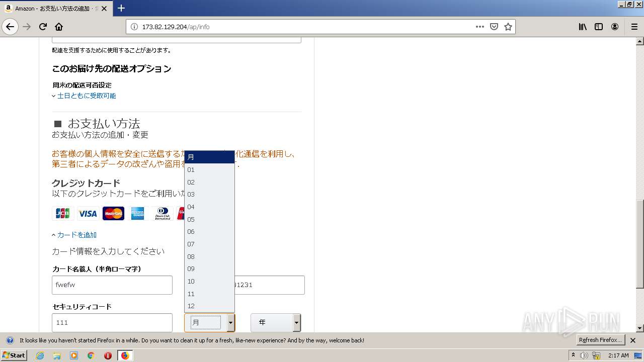Select the VISA card logo
The image size is (644, 362).
click(88, 214)
